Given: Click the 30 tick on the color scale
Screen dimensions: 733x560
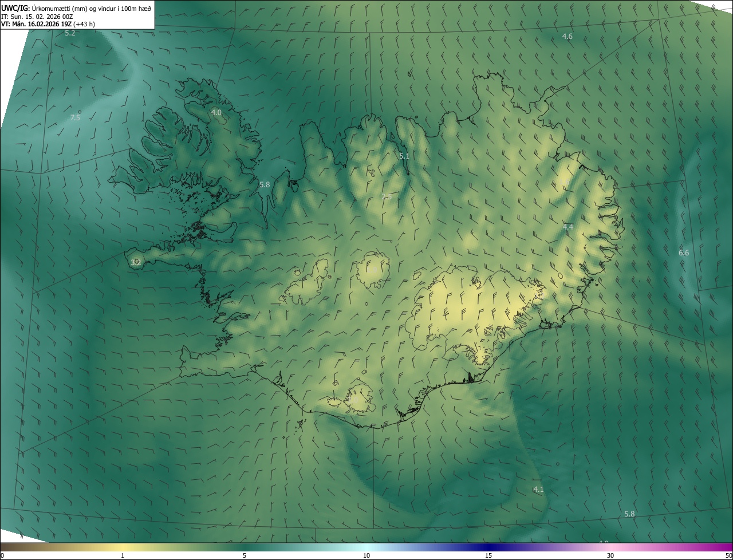Looking at the screenshot, I should [610, 555].
